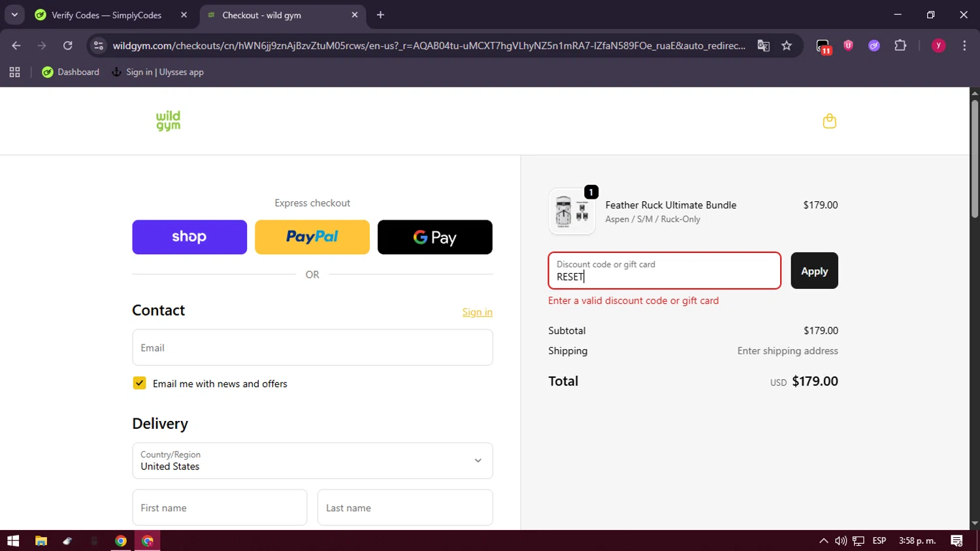
Task: Open the shopping bag cart icon
Action: pyautogui.click(x=829, y=121)
